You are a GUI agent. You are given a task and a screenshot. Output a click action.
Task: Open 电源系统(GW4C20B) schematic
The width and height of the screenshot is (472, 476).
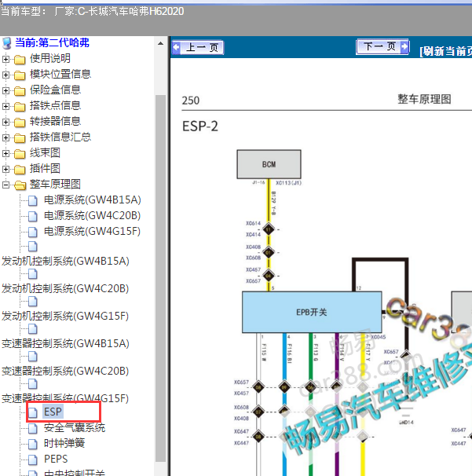tap(92, 216)
